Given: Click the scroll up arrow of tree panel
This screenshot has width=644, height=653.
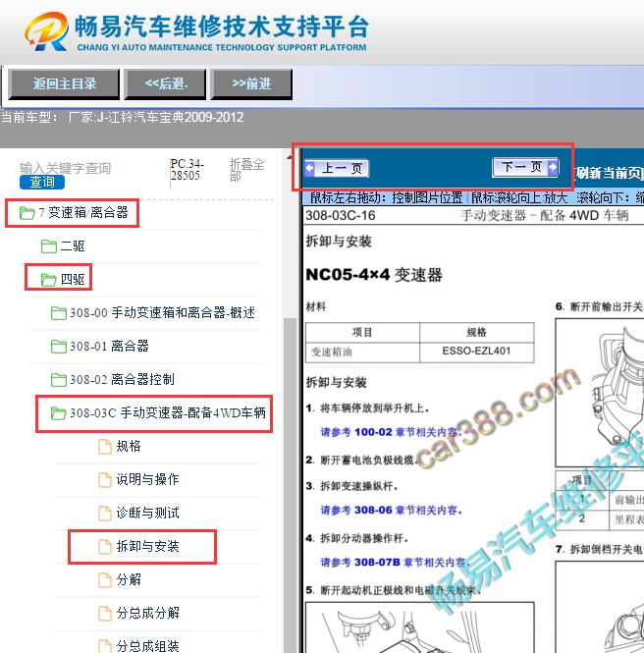Looking at the screenshot, I should (290, 157).
